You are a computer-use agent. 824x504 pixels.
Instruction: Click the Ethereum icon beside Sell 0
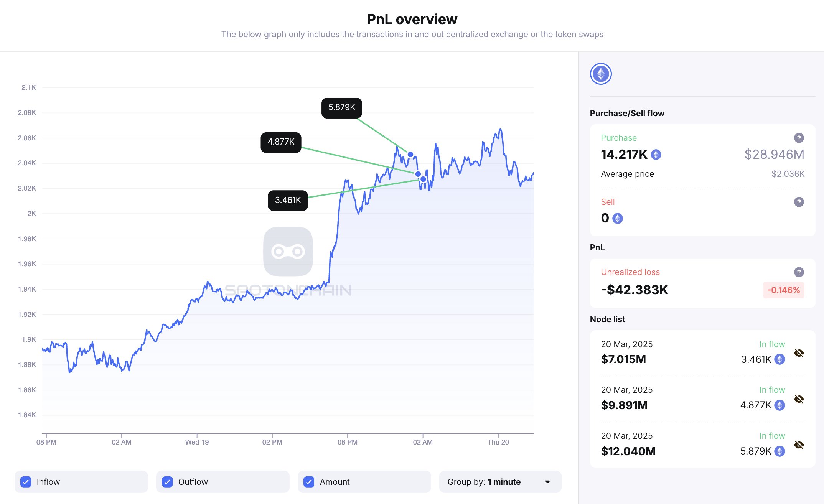(618, 218)
